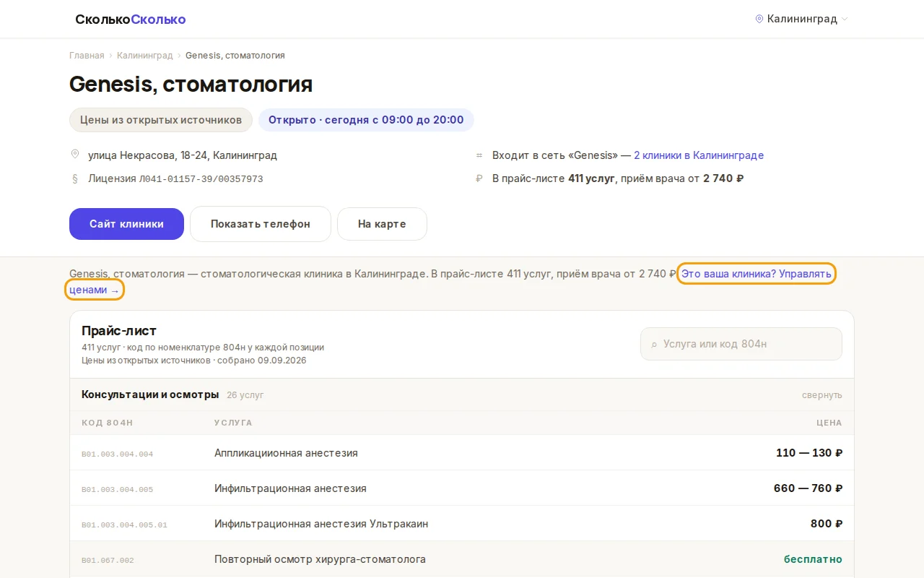Select the Аппликациионная анестезия row

(x=462, y=453)
